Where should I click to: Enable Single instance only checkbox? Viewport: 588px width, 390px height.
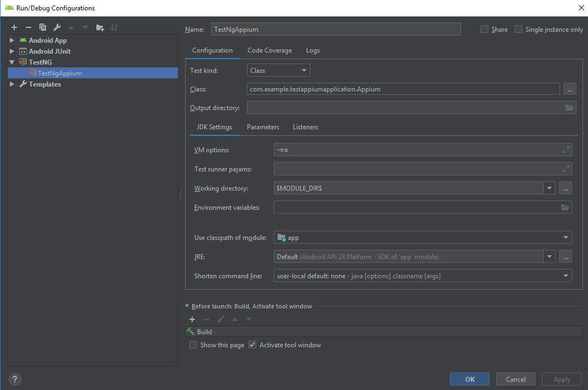pyautogui.click(x=518, y=29)
